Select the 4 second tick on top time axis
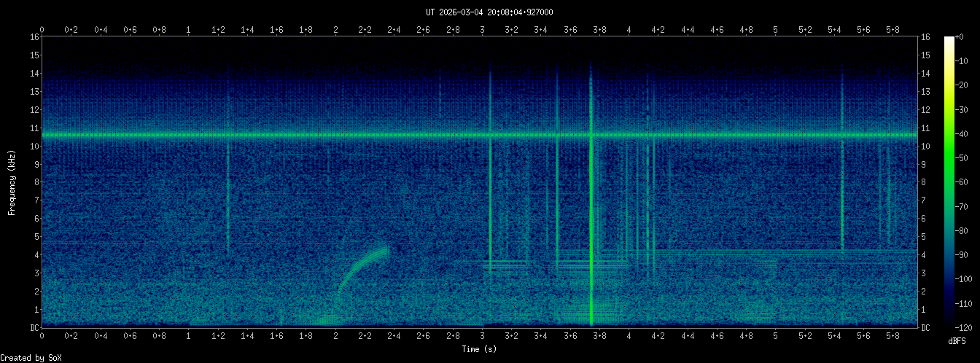 629,29
